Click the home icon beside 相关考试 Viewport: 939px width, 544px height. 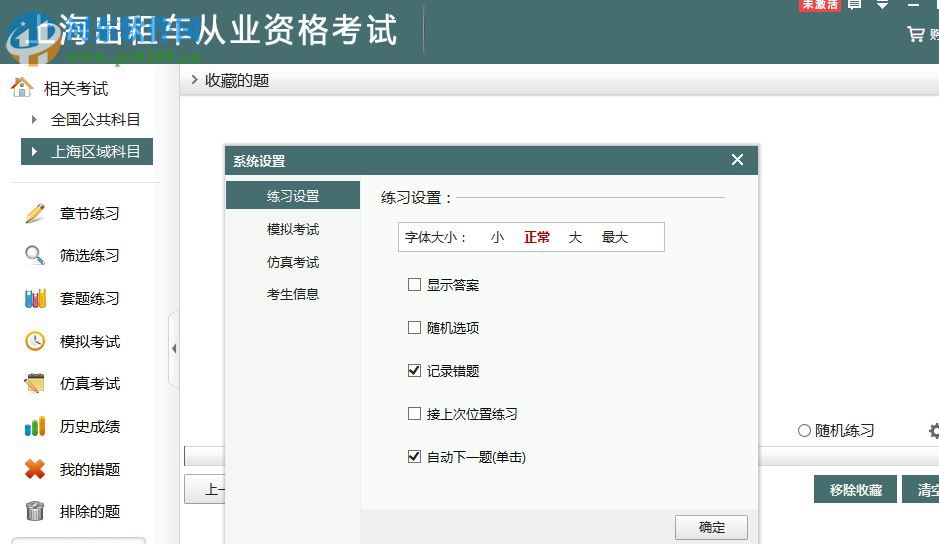pos(22,87)
